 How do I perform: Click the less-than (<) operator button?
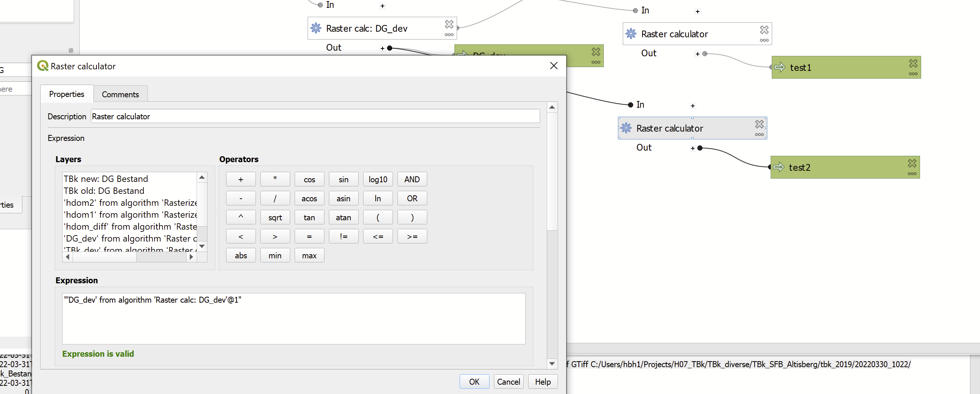coord(241,236)
